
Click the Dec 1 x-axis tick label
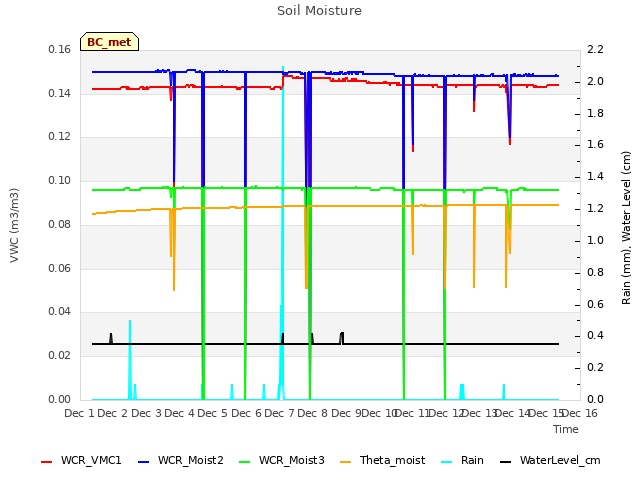click(x=79, y=413)
